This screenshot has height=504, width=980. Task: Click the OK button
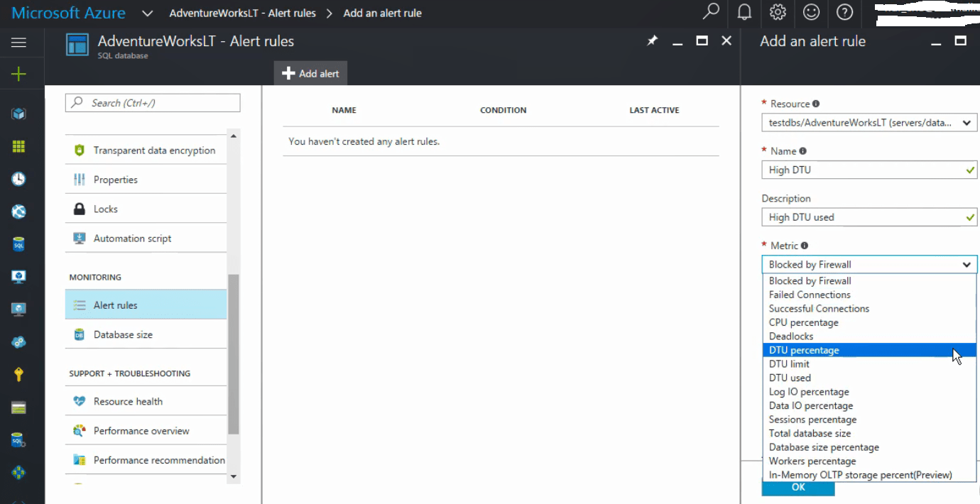click(798, 488)
